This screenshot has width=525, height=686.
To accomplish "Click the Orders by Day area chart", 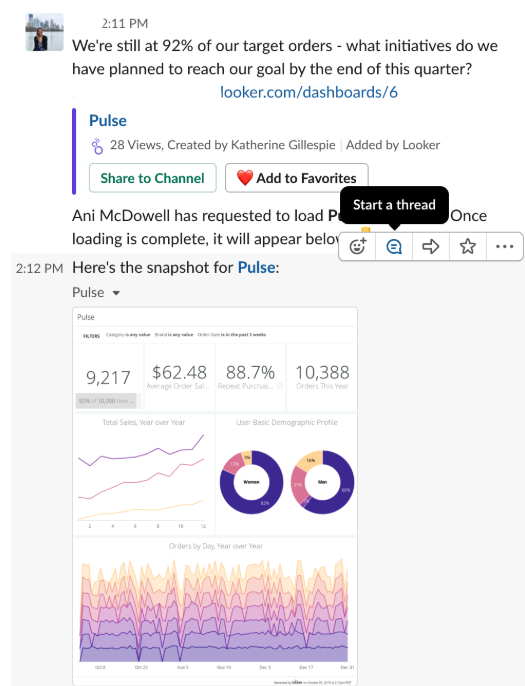I will click(x=215, y=608).
